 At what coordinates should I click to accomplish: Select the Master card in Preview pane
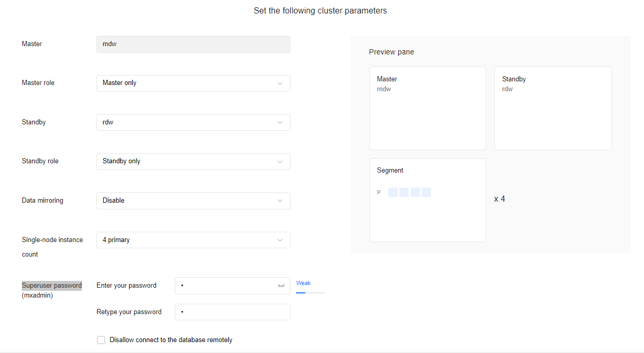point(427,108)
